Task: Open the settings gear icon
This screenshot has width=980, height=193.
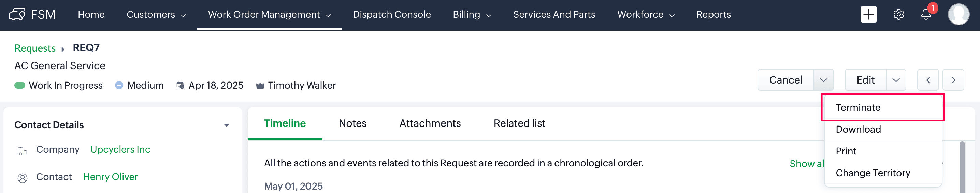Action: (898, 14)
